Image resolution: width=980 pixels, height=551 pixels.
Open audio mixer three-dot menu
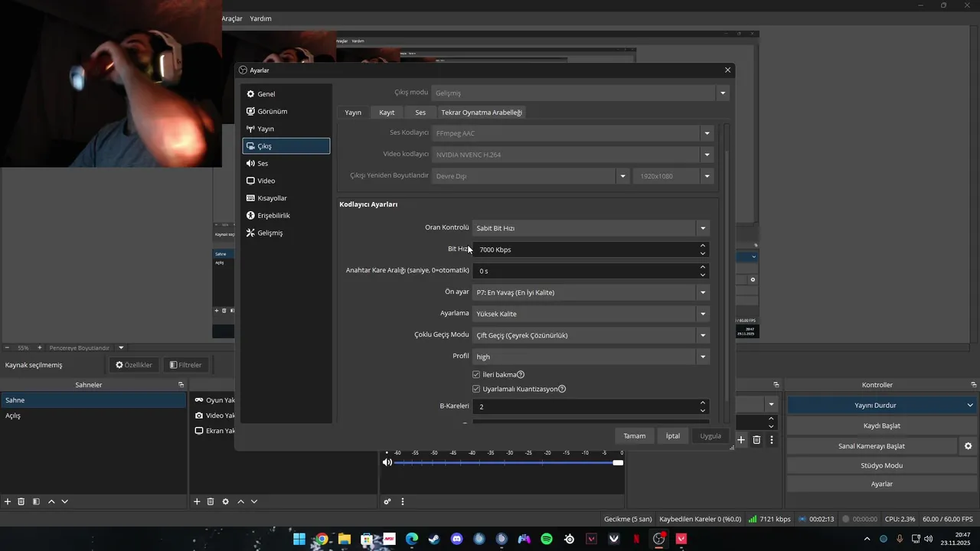point(403,501)
